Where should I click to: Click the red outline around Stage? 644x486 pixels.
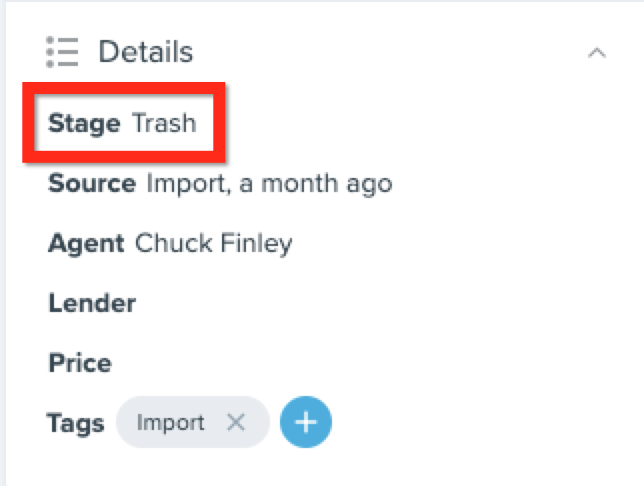(x=124, y=122)
